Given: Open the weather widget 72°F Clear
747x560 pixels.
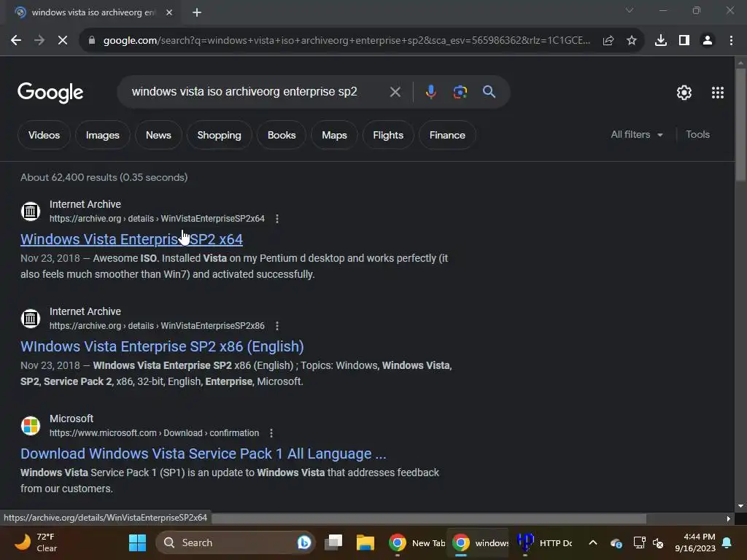Looking at the screenshot, I should (x=36, y=542).
